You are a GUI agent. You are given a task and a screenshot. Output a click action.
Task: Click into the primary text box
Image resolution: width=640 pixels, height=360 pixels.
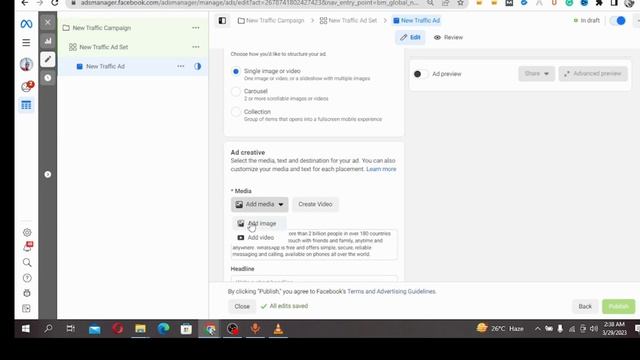[x=314, y=244]
